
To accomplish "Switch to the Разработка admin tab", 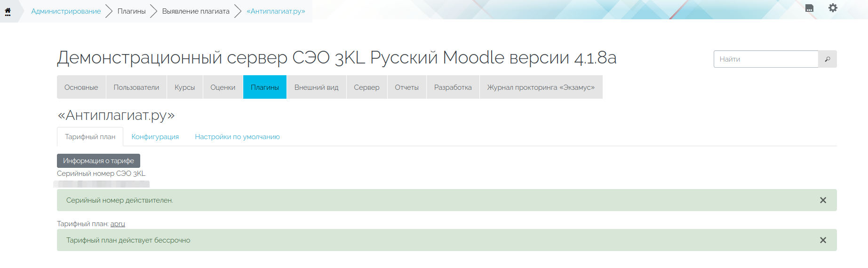I will point(453,87).
